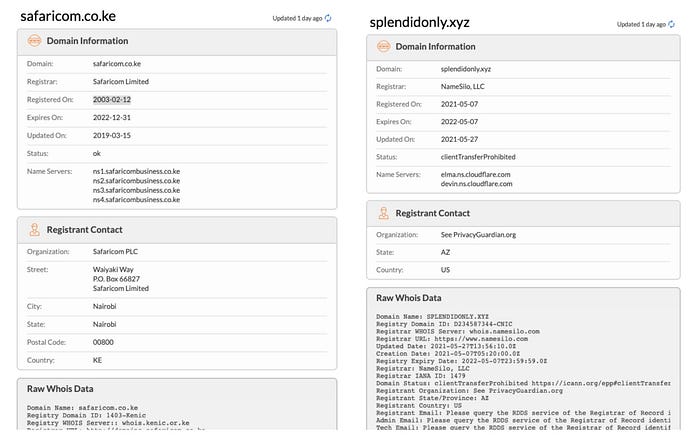This screenshot has width=700, height=440.
Task: Click raw line Registry WHOIS Server whois.kenic.or.ke
Action: click(x=108, y=423)
